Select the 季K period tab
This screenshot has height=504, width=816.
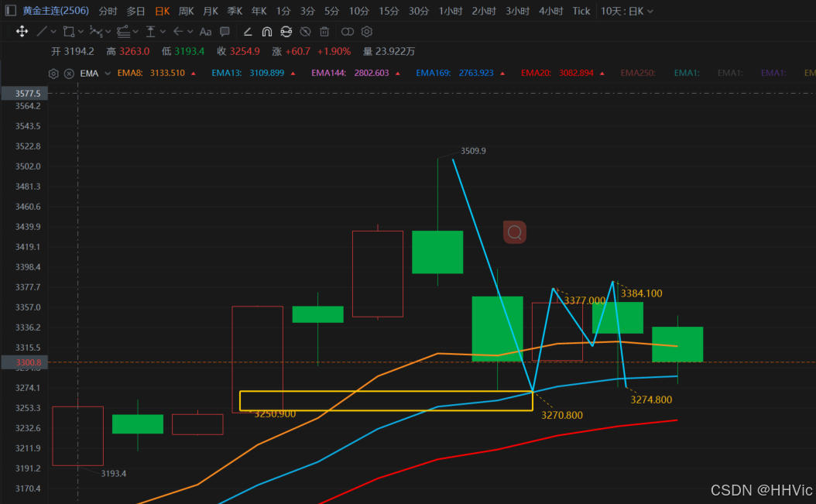point(235,11)
